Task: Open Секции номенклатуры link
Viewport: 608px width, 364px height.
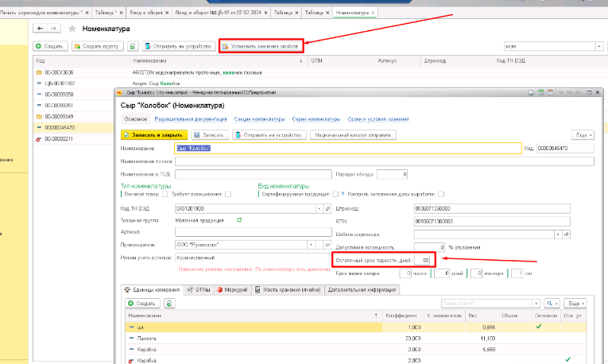Action: coord(259,119)
